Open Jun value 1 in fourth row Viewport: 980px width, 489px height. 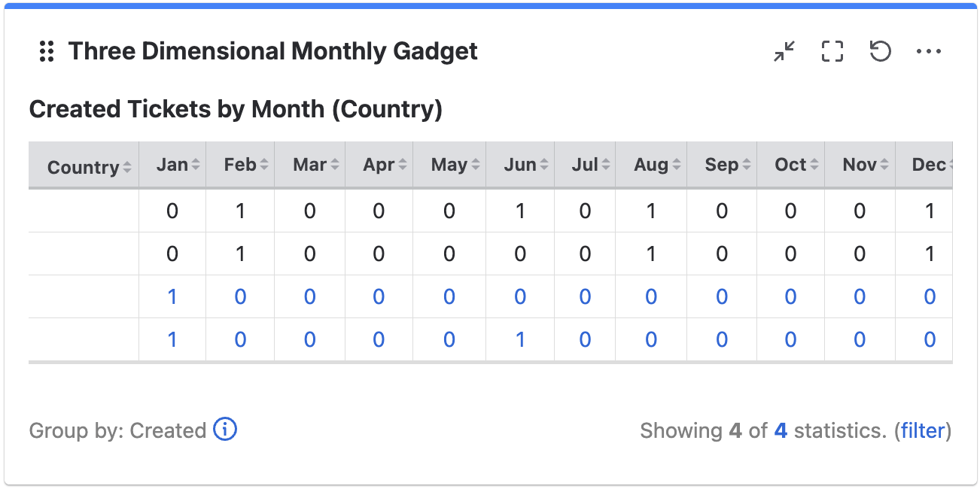(520, 339)
